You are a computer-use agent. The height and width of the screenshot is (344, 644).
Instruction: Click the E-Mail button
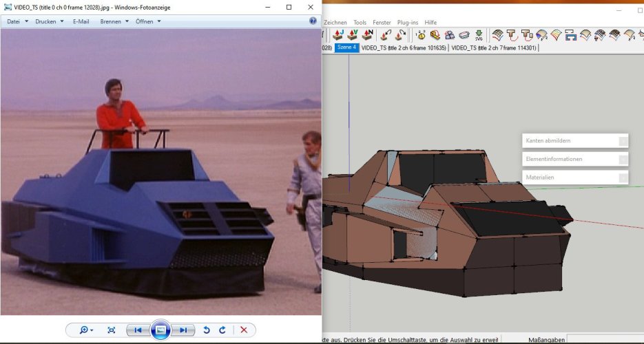81,21
